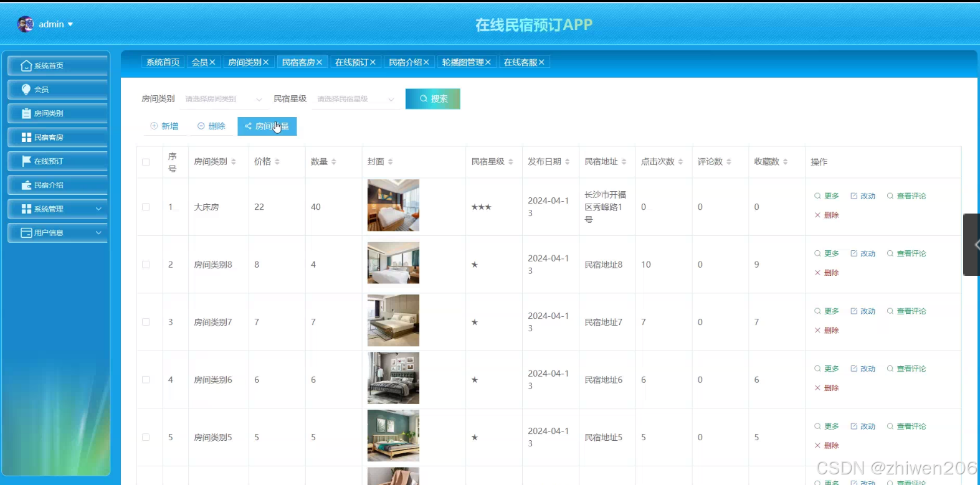Viewport: 980px width, 485px height.
Task: Open 民宿客房 in the sidebar
Action: click(58, 137)
